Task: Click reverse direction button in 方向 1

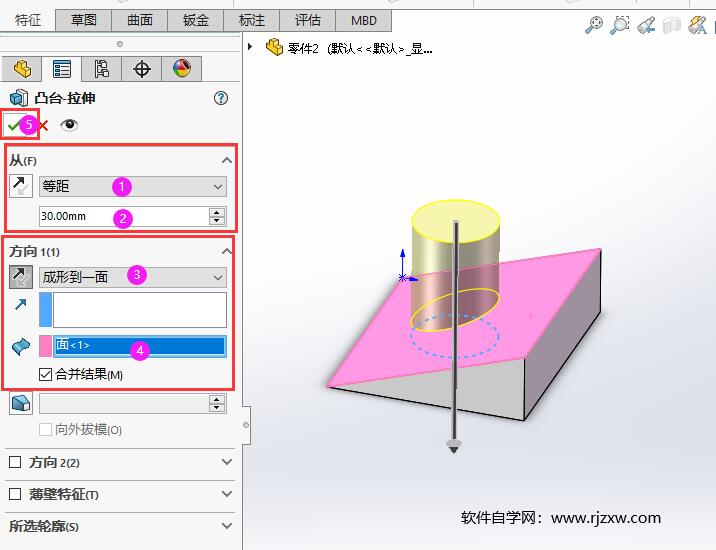Action: pos(21,277)
